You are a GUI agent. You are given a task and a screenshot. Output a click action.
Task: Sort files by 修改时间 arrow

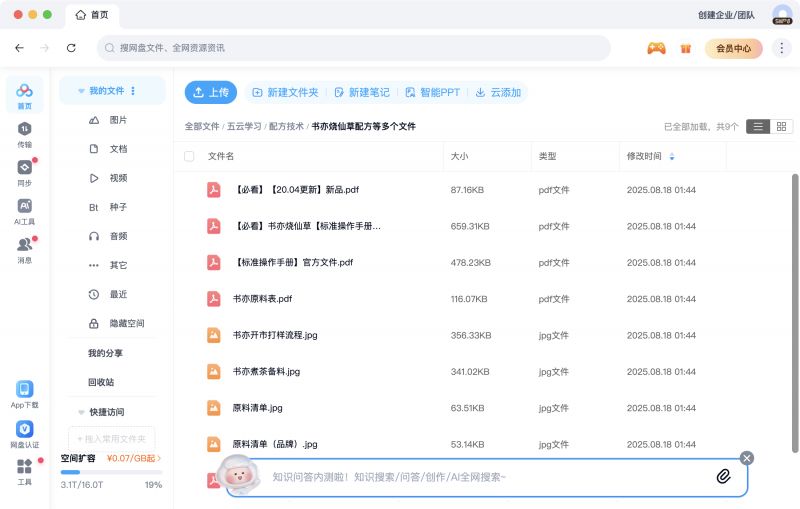(672, 156)
